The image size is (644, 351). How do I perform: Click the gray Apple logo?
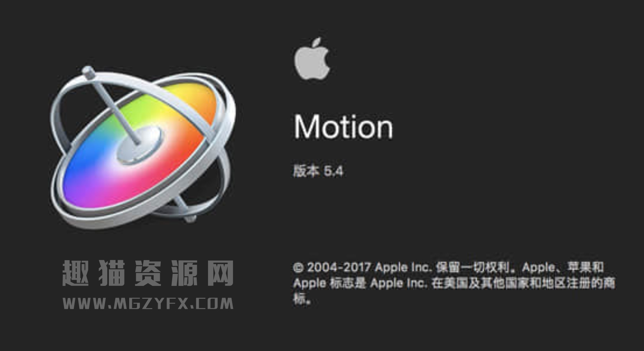tap(313, 58)
